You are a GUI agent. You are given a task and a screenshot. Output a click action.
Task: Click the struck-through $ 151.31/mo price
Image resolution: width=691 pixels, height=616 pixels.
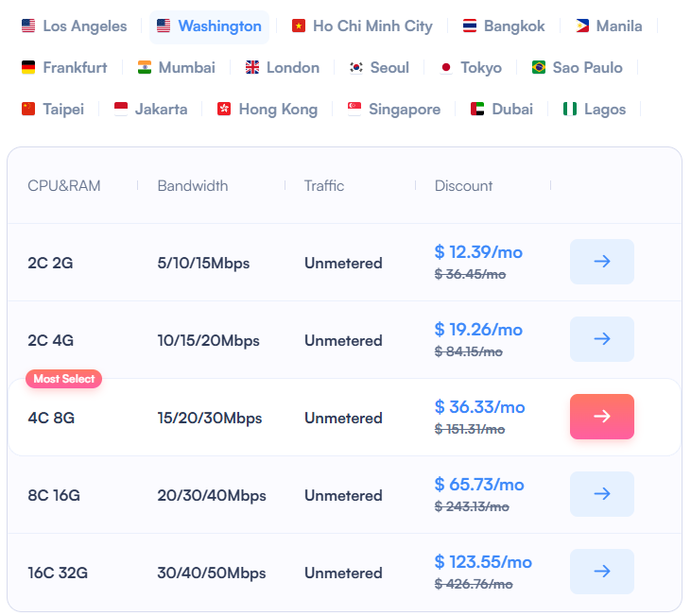[x=470, y=429]
